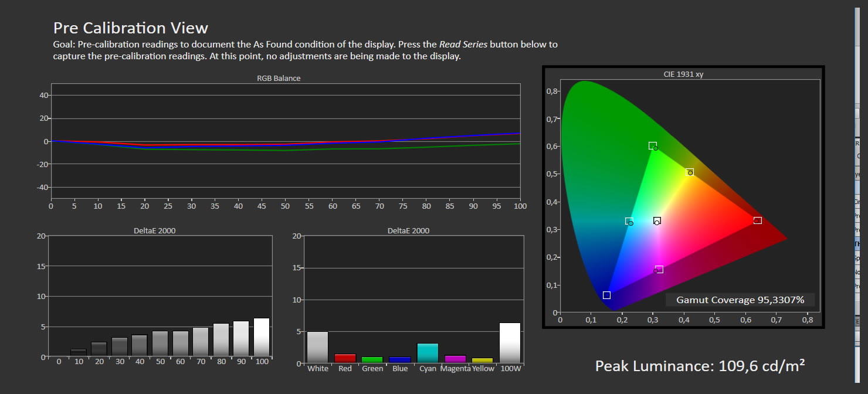Click the yellow secondary target on CIE chart
The width and height of the screenshot is (868, 394).
(x=690, y=172)
